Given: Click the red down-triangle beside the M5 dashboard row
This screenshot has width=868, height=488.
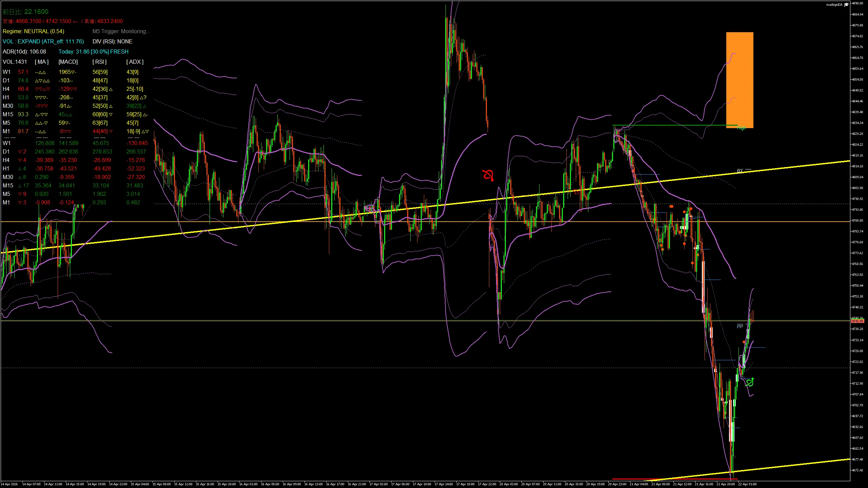Looking at the screenshot, I should [x=21, y=194].
